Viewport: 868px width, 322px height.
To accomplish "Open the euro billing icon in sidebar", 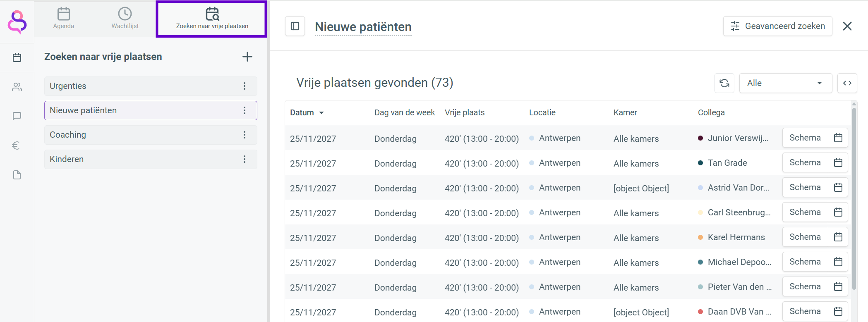I will pyautogui.click(x=16, y=145).
